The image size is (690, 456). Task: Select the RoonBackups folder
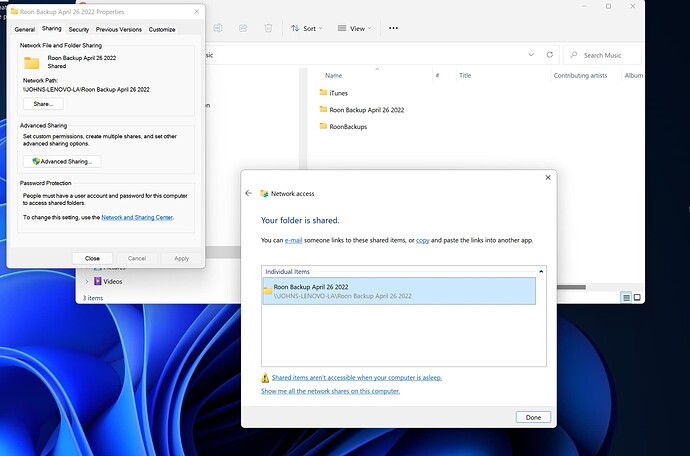coord(348,127)
